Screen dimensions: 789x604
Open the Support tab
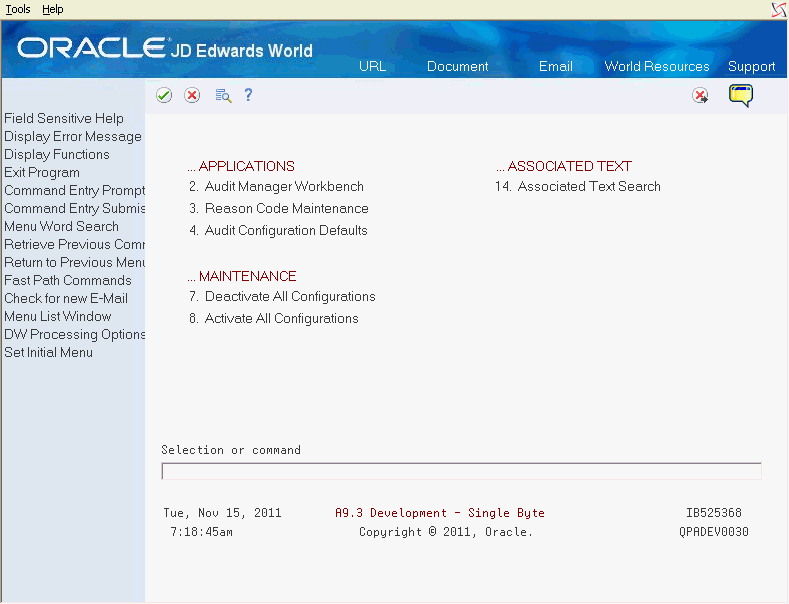751,66
